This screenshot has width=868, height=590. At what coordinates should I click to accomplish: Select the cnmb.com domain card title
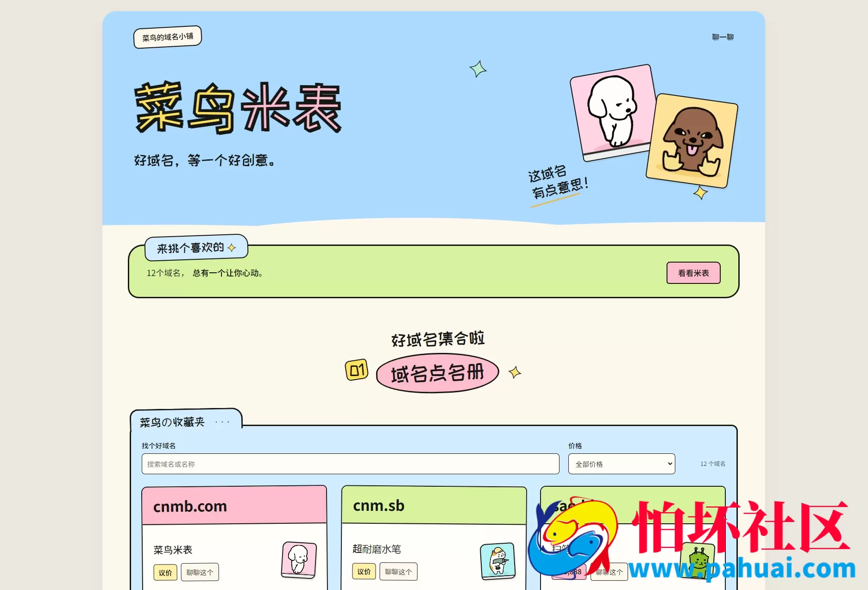(190, 506)
